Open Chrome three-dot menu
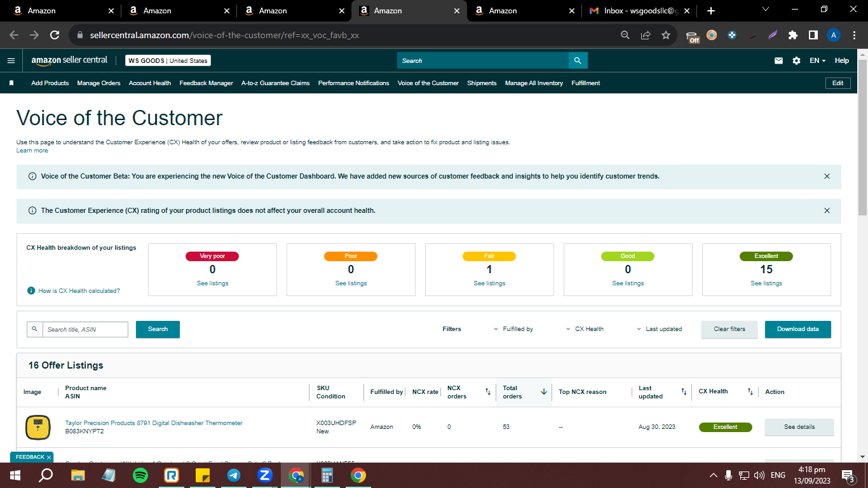Screen dimensions: 868x488 click(x=854, y=36)
